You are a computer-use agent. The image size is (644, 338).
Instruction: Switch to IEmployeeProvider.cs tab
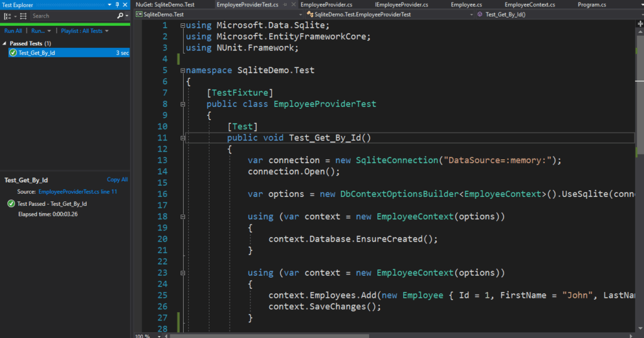click(401, 5)
